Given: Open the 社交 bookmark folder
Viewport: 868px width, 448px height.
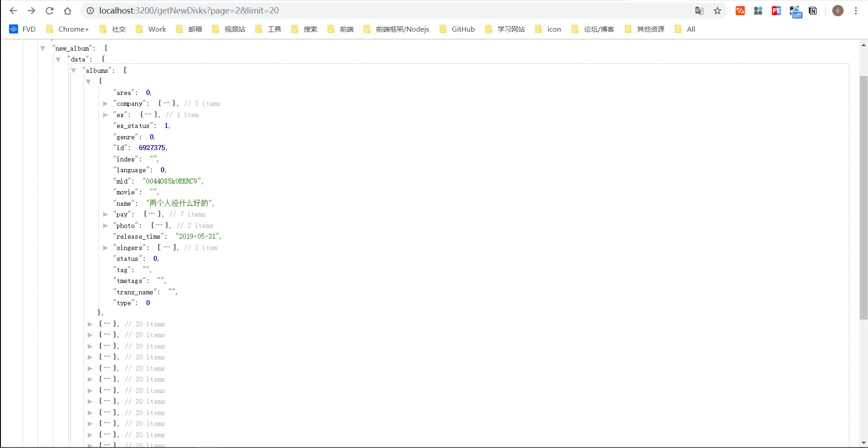Looking at the screenshot, I should (x=113, y=29).
